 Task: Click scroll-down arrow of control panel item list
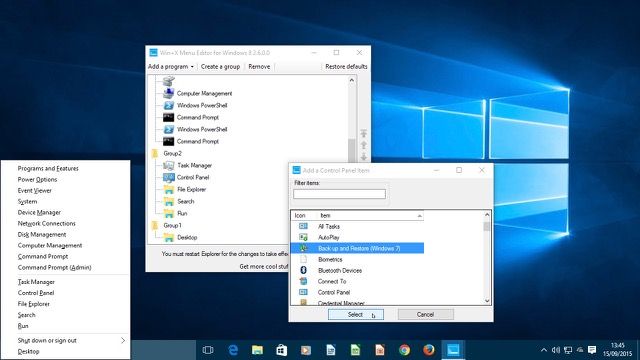tap(487, 301)
